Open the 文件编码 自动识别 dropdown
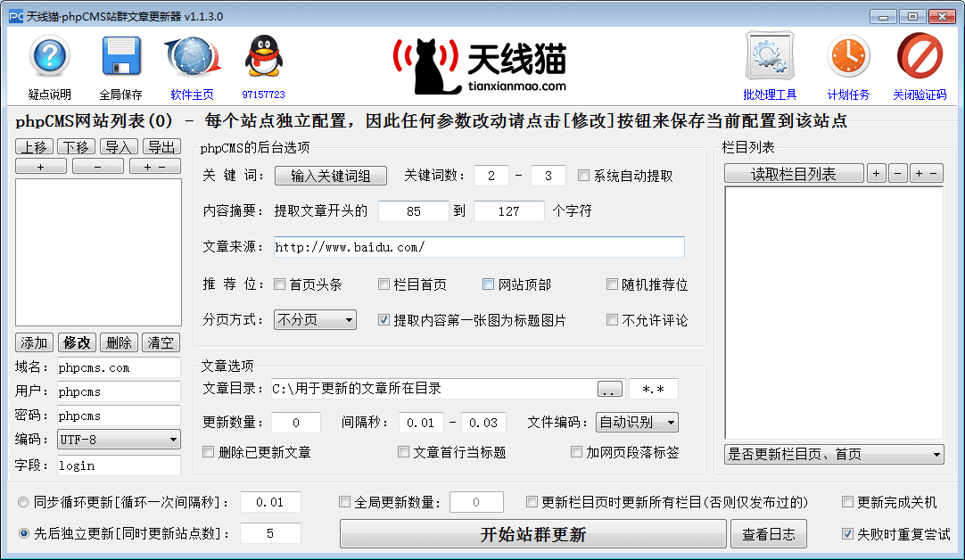Image resolution: width=965 pixels, height=560 pixels. [637, 422]
